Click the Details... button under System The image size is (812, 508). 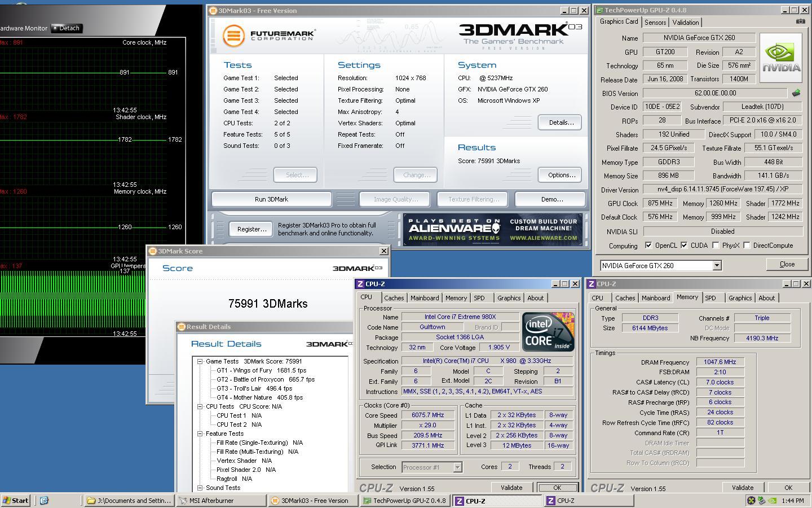click(x=559, y=122)
